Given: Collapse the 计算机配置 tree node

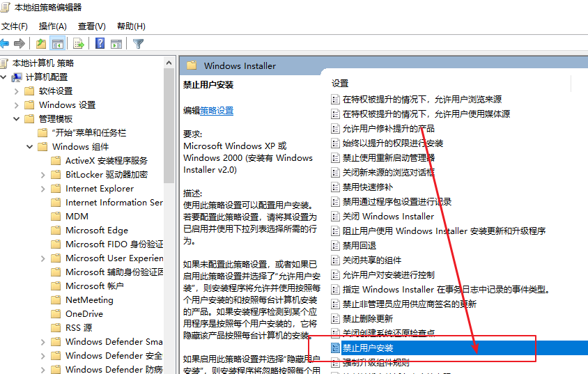Looking at the screenshot, I should point(5,77).
